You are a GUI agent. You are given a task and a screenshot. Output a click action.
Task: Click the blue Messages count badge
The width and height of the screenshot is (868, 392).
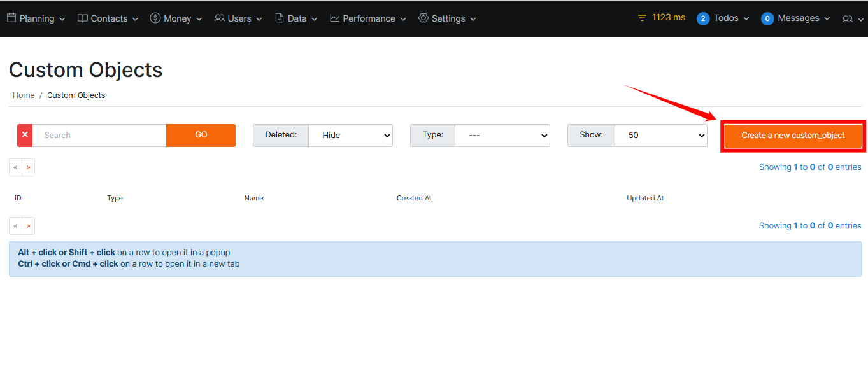pos(767,18)
